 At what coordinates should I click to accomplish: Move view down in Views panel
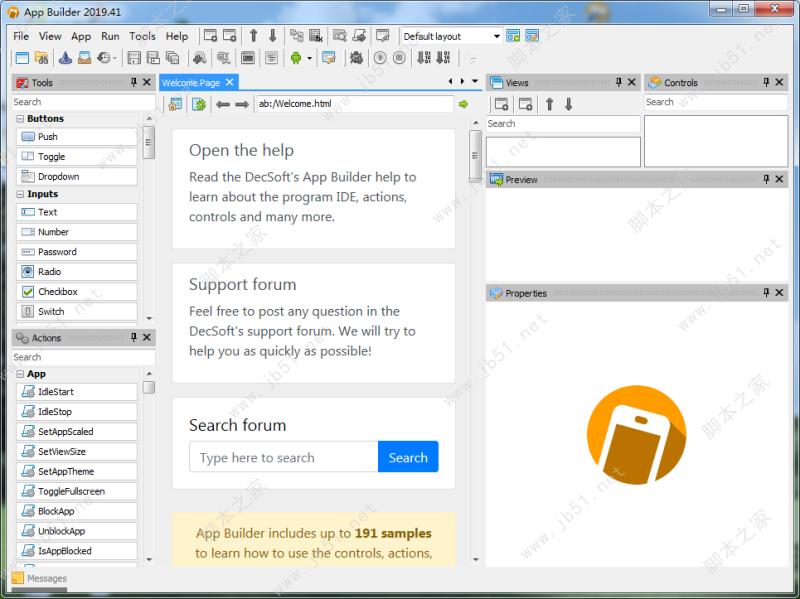pyautogui.click(x=568, y=104)
